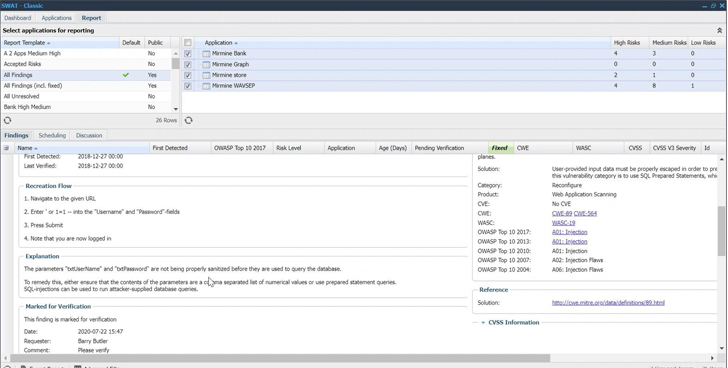Switch to the Findings tab
The height and width of the screenshot is (368, 728).
coord(16,136)
